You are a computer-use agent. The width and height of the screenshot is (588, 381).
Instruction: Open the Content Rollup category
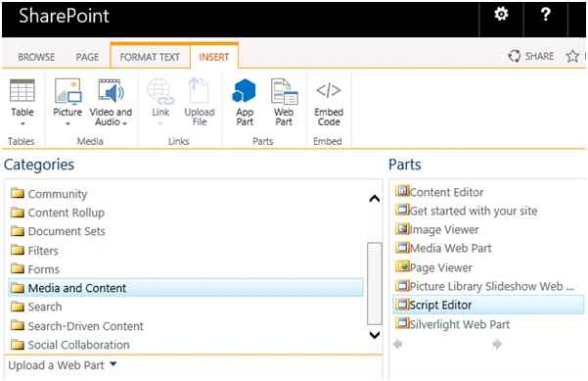(x=58, y=213)
